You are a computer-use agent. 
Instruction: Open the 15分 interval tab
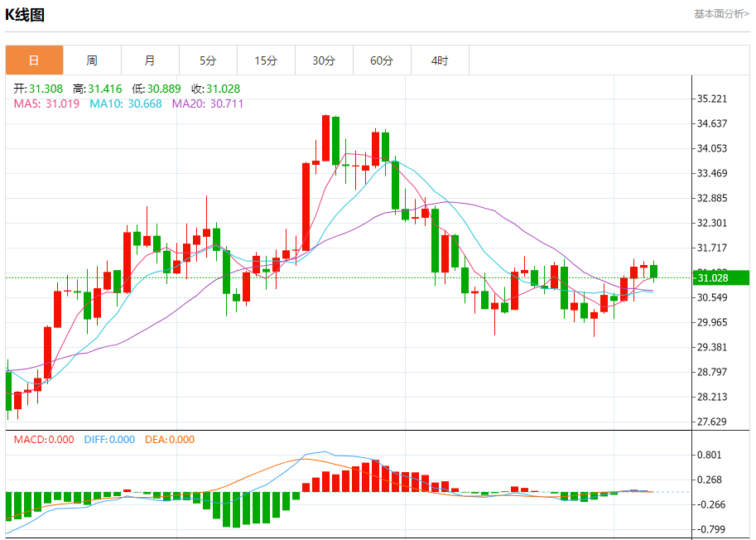pos(266,60)
